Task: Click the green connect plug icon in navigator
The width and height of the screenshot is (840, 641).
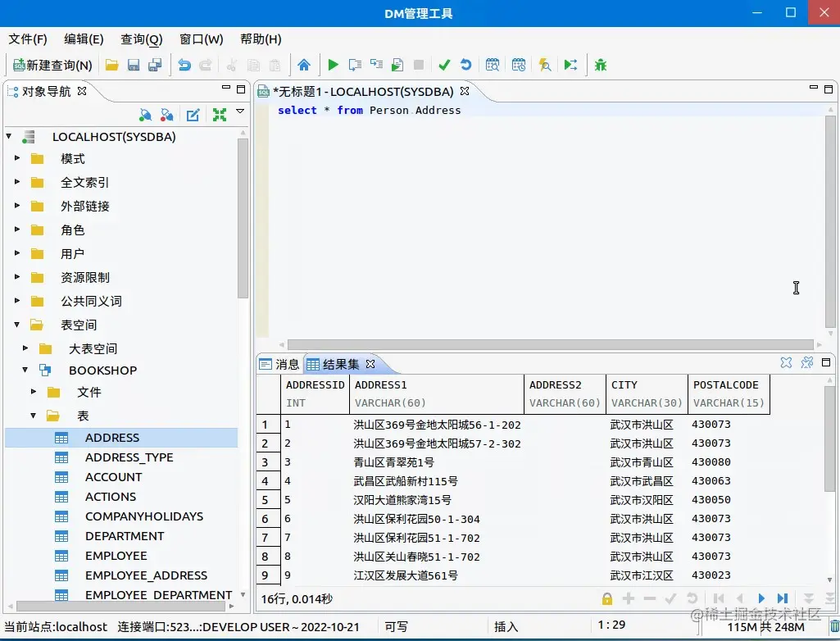Action: pyautogui.click(x=145, y=115)
